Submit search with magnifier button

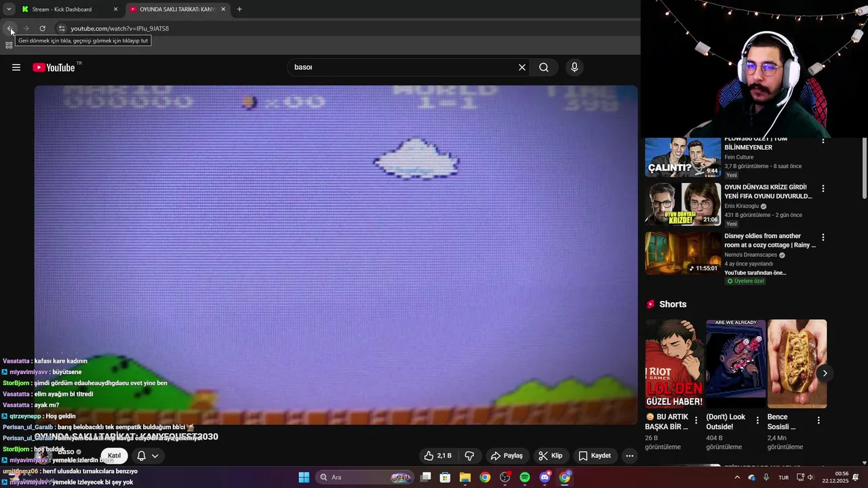[544, 67]
